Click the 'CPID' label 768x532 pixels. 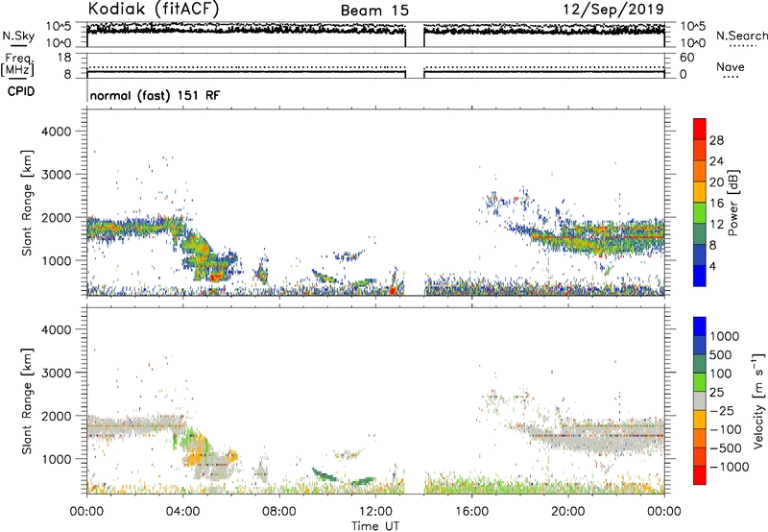(x=21, y=91)
